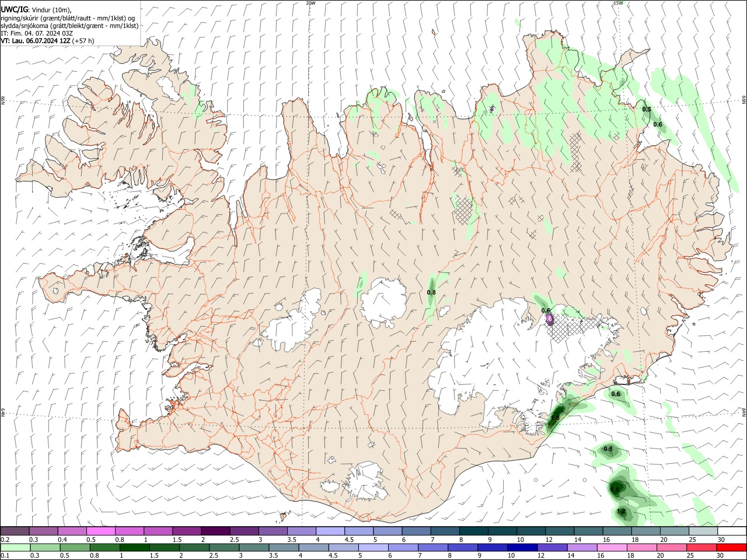Click the purple snow marker on Vatnajökull's north edge
The height and width of the screenshot is (560, 747).
point(549,319)
